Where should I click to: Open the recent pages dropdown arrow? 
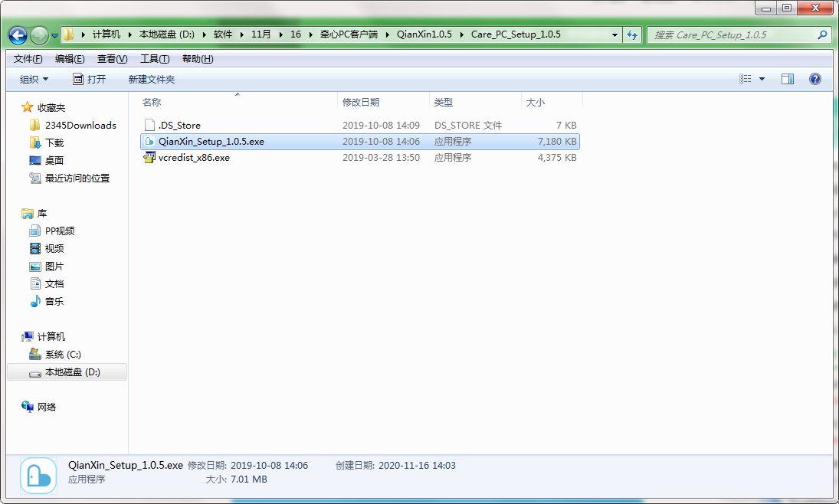point(54,36)
